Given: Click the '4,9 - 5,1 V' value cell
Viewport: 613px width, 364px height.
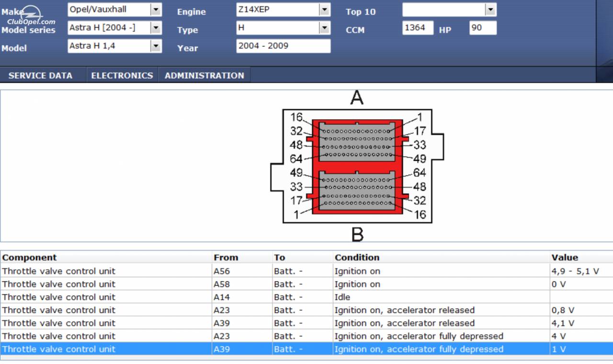Looking at the screenshot, I should (581, 271).
